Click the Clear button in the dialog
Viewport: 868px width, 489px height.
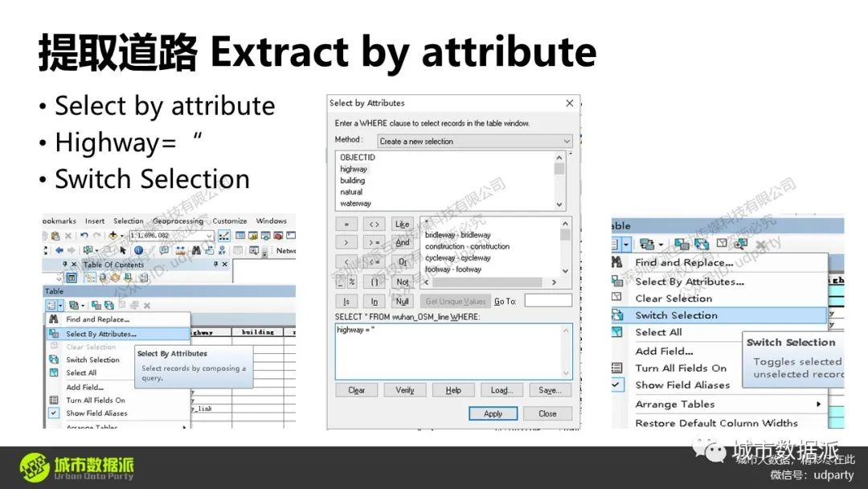(357, 390)
